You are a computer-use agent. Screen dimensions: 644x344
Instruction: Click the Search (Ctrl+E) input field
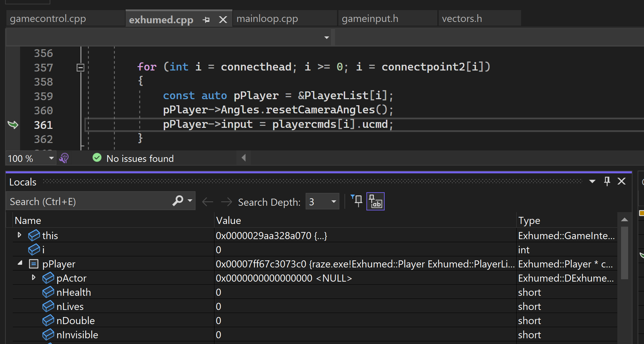90,201
